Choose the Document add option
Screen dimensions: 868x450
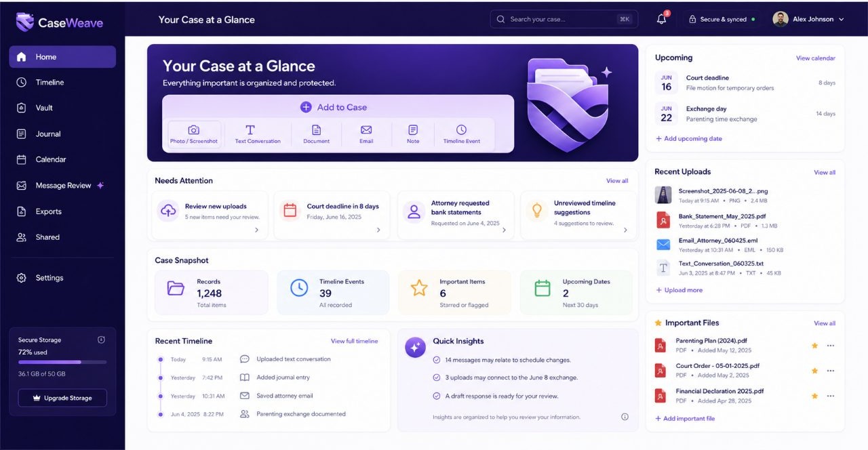point(316,134)
